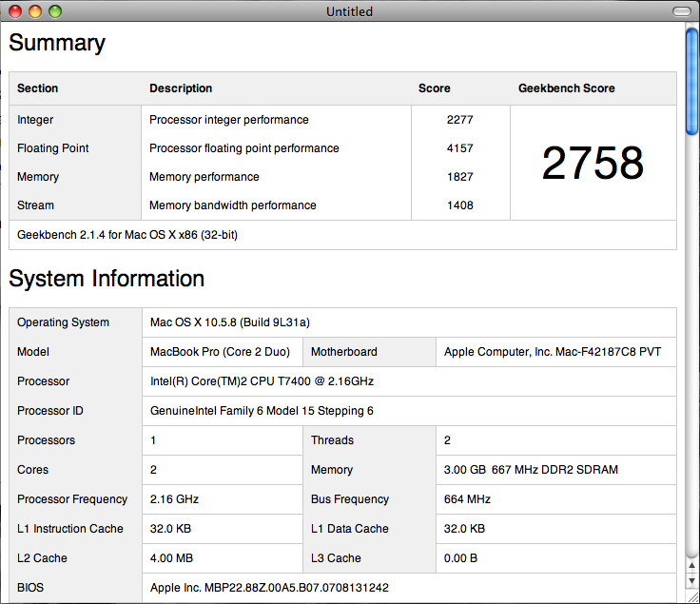
Task: Click the Model label
Action: point(33,352)
